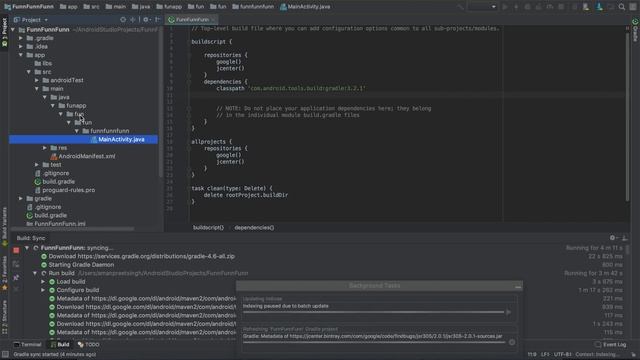
Task: Open the search everywhere magnifier icon
Action: 622,7
